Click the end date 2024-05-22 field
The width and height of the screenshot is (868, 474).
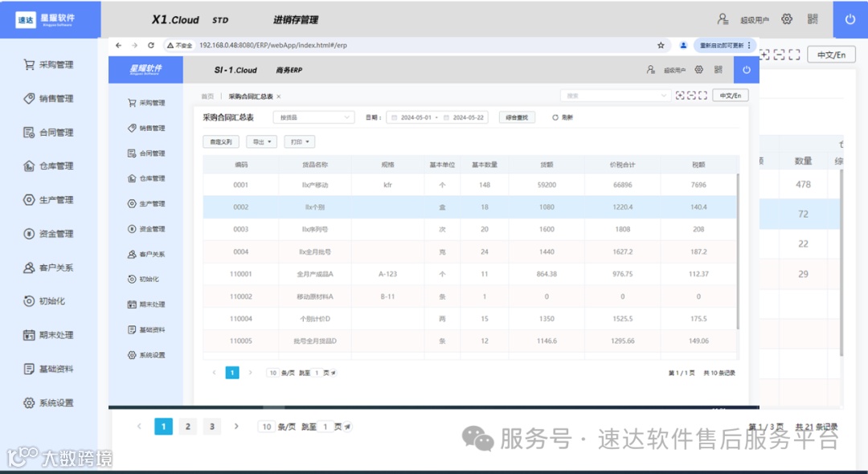click(x=468, y=117)
